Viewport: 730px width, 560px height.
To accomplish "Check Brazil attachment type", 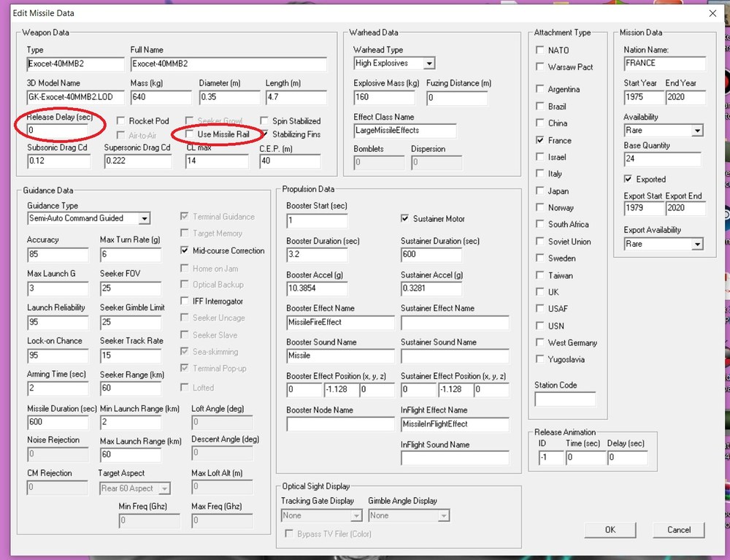I will coord(540,106).
